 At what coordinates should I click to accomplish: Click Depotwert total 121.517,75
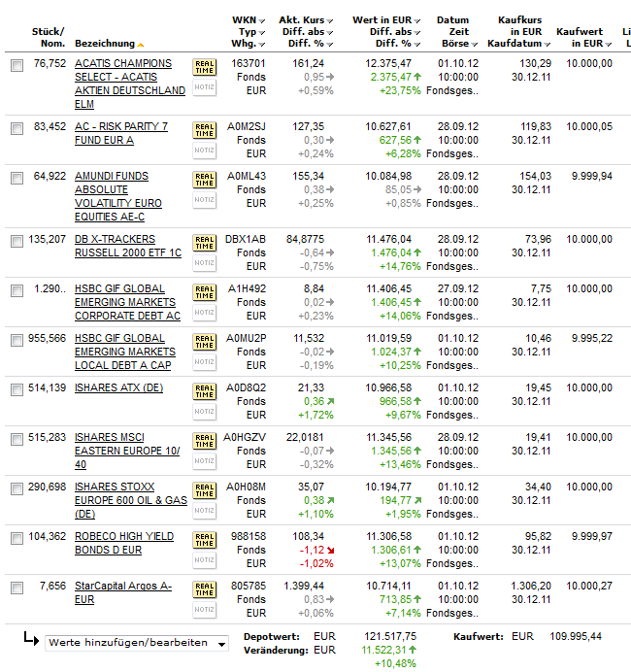coord(390,636)
